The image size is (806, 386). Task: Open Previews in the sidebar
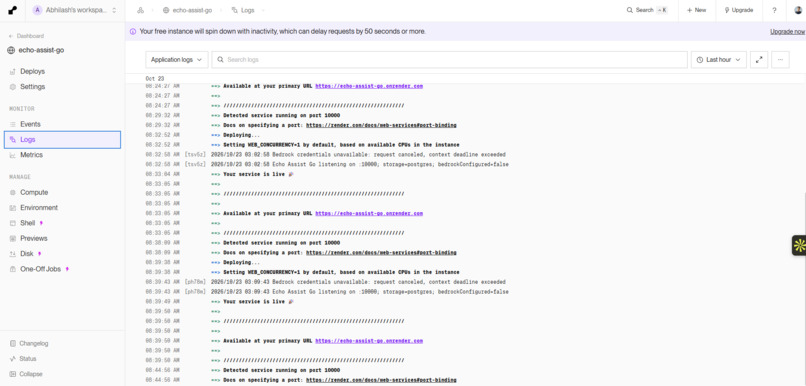(34, 238)
